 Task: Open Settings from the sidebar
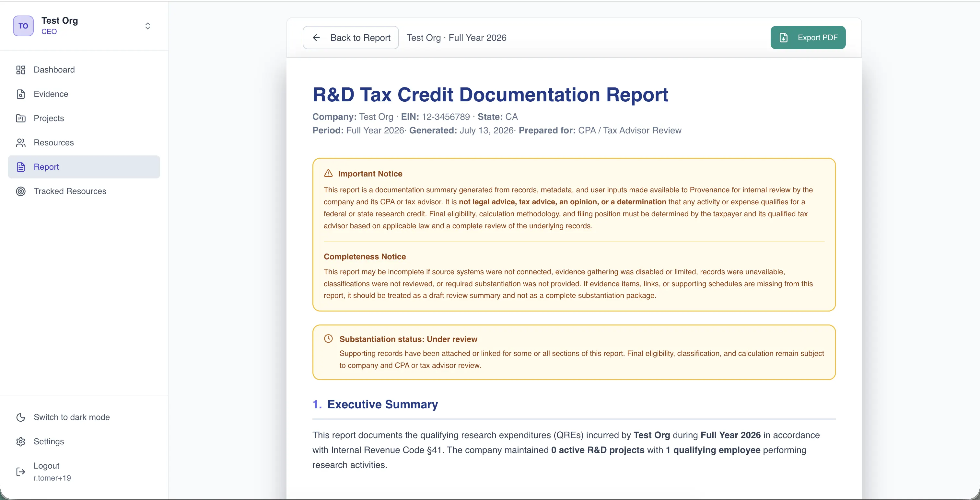84,442
